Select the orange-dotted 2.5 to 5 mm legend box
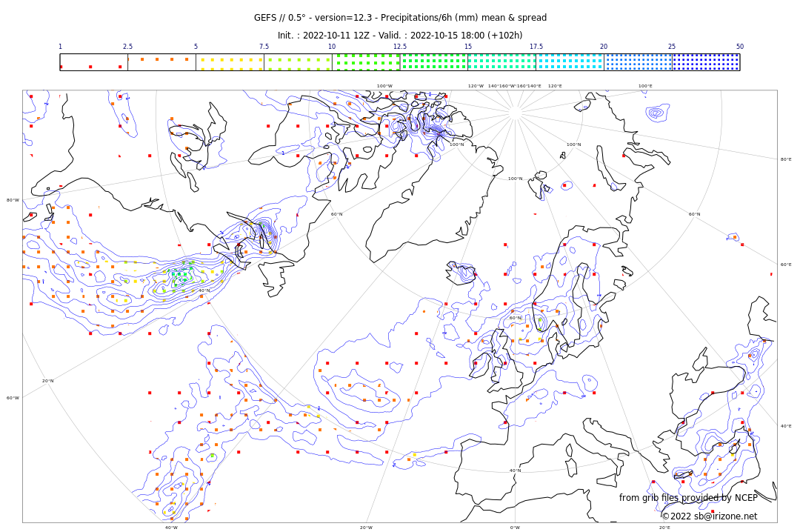 point(161,62)
